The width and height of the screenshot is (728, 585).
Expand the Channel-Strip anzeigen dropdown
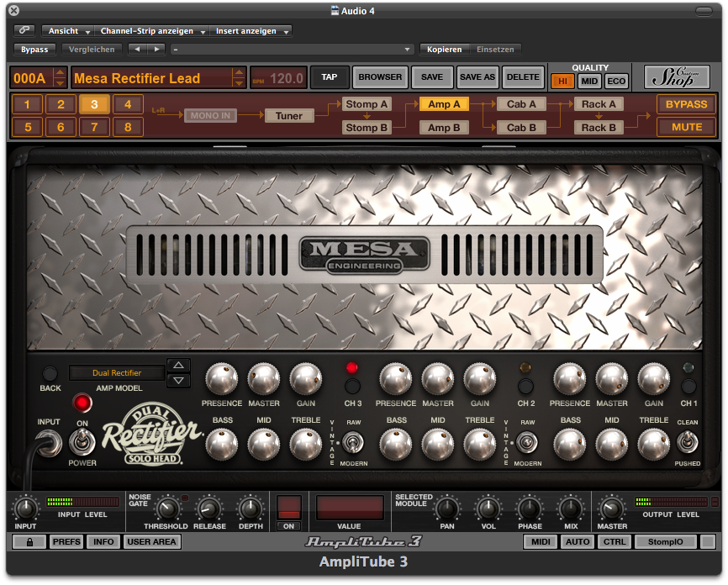pyautogui.click(x=151, y=31)
